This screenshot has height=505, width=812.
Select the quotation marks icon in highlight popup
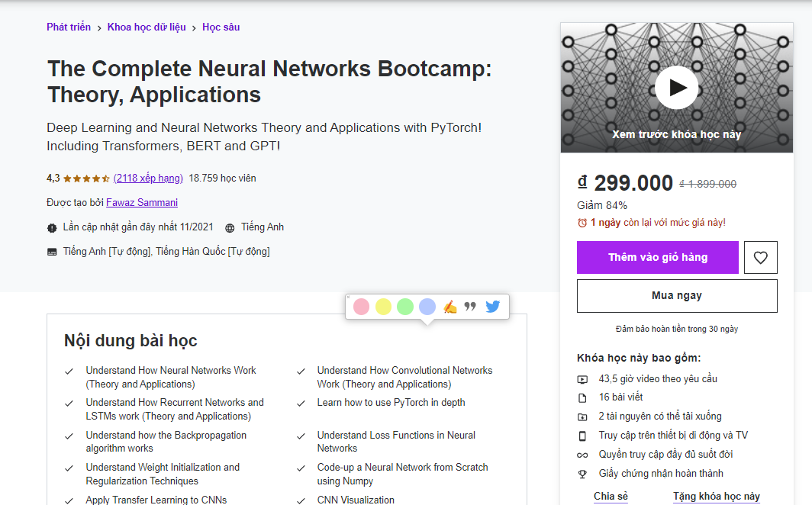tap(471, 306)
